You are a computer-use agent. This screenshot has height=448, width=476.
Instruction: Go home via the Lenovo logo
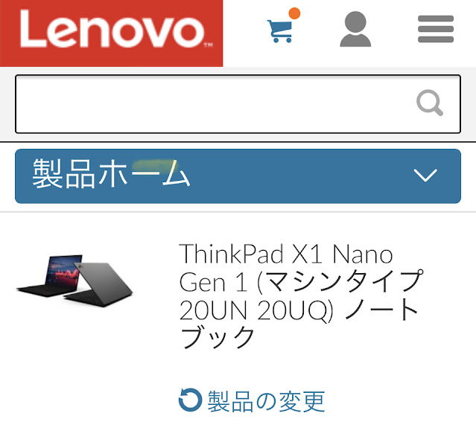point(112,33)
